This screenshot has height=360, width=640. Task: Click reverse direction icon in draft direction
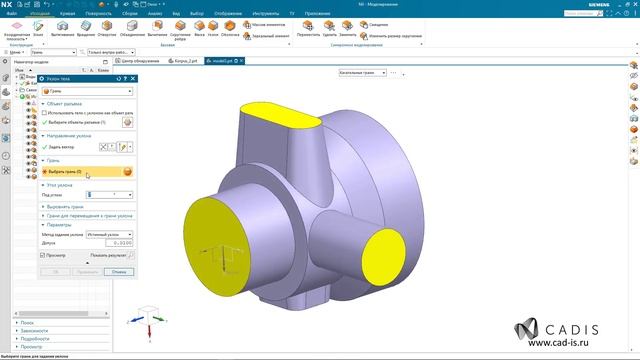pos(103,147)
